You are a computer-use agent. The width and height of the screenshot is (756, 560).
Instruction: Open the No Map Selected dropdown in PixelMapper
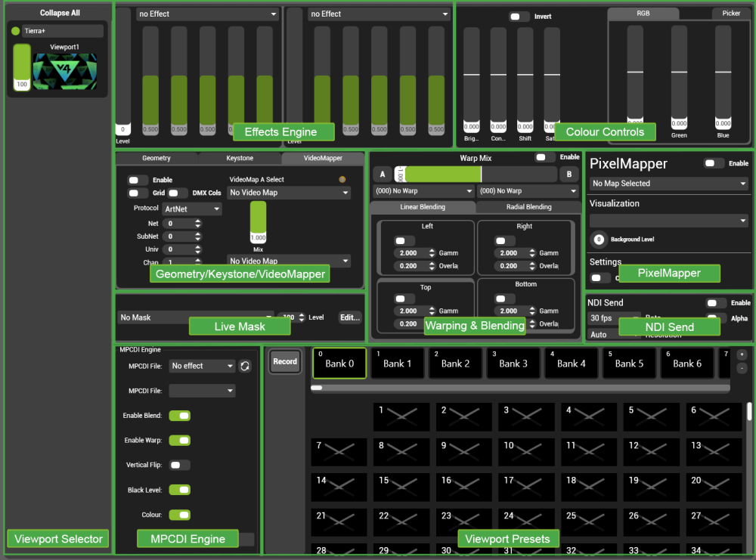668,183
